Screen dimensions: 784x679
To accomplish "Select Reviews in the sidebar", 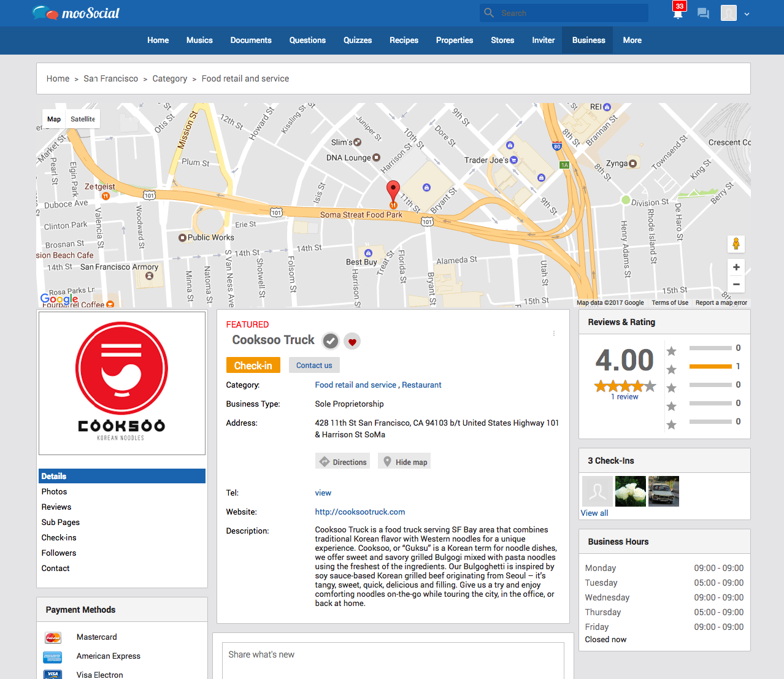I will coord(56,507).
